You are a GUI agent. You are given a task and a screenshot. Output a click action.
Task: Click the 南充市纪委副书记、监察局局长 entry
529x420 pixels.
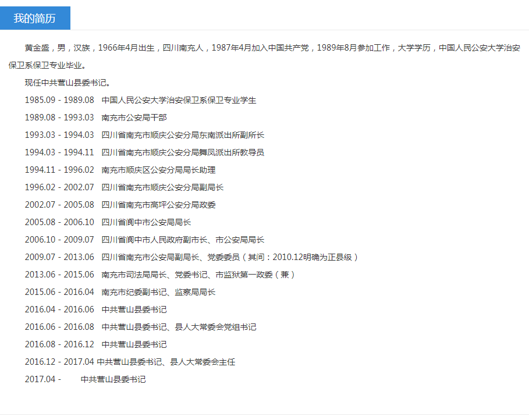(x=158, y=292)
